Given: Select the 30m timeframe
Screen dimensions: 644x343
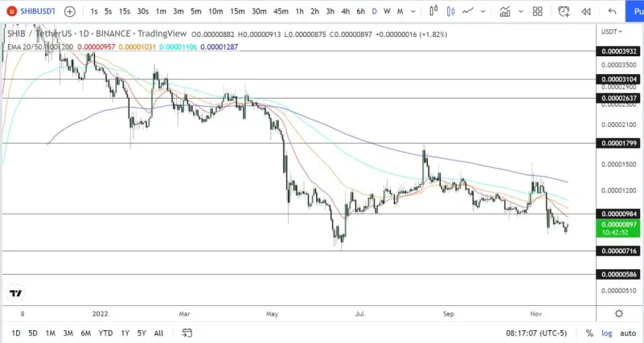Looking at the screenshot, I should [259, 11].
